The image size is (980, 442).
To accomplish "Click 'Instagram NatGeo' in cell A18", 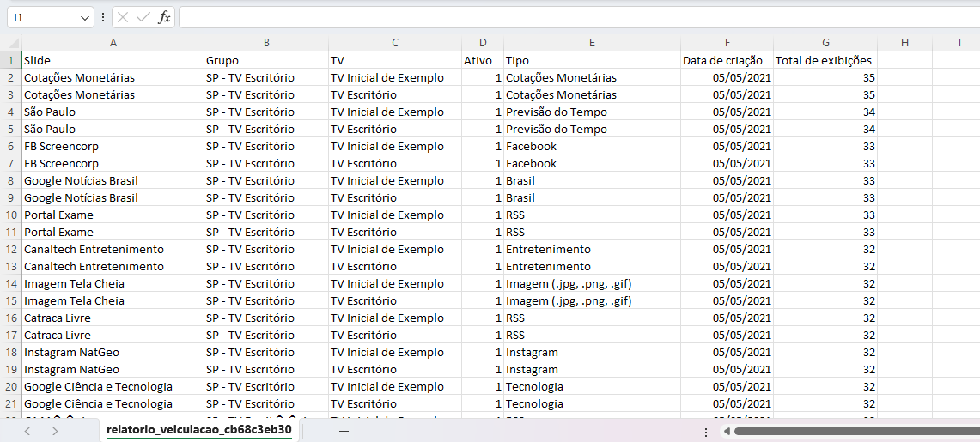I will pos(72,353).
